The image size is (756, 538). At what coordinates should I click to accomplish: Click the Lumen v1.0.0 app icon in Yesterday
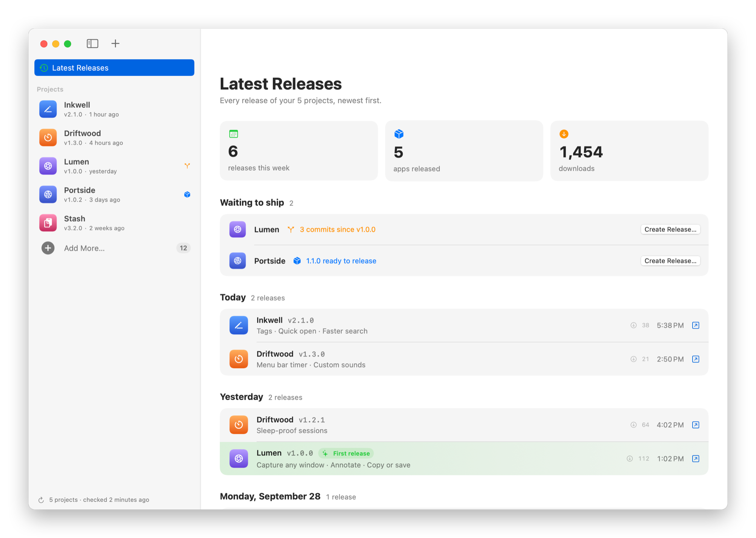(x=239, y=459)
